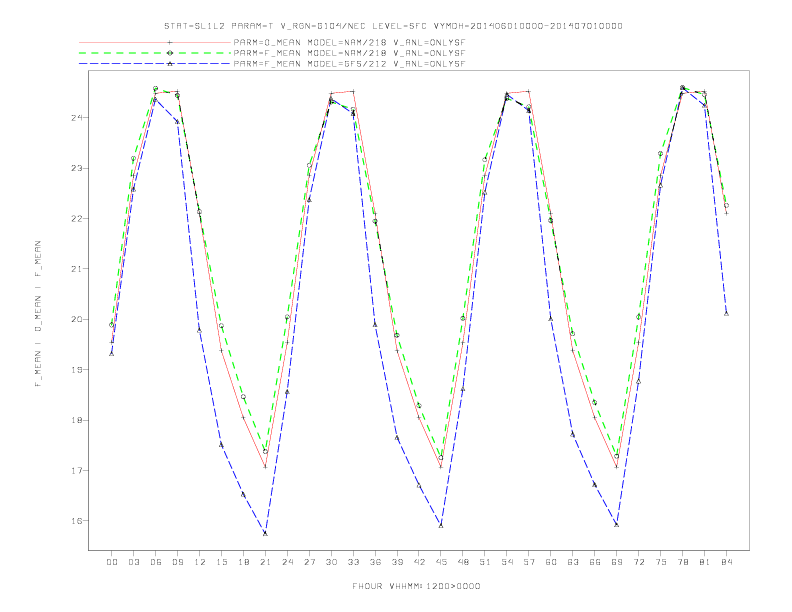792x612 pixels.
Task: Click x-axis forecast hour label 78
Action: (683, 562)
